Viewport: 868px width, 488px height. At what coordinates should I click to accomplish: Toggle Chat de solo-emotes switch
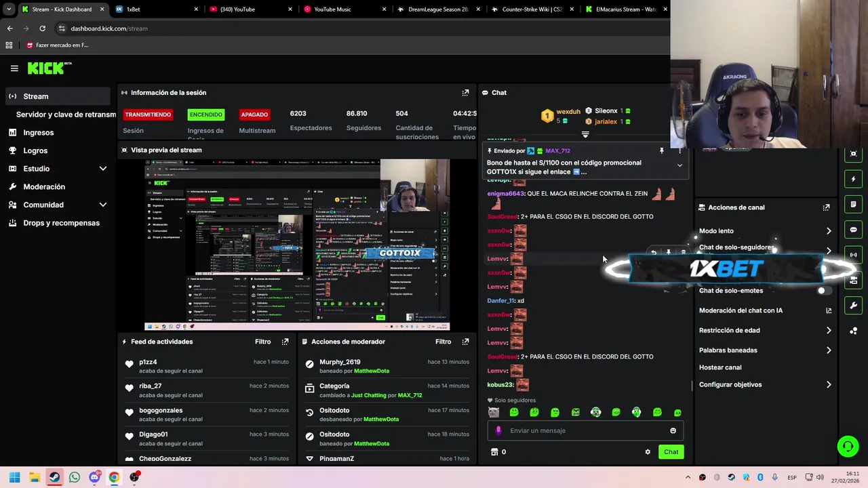pos(823,291)
